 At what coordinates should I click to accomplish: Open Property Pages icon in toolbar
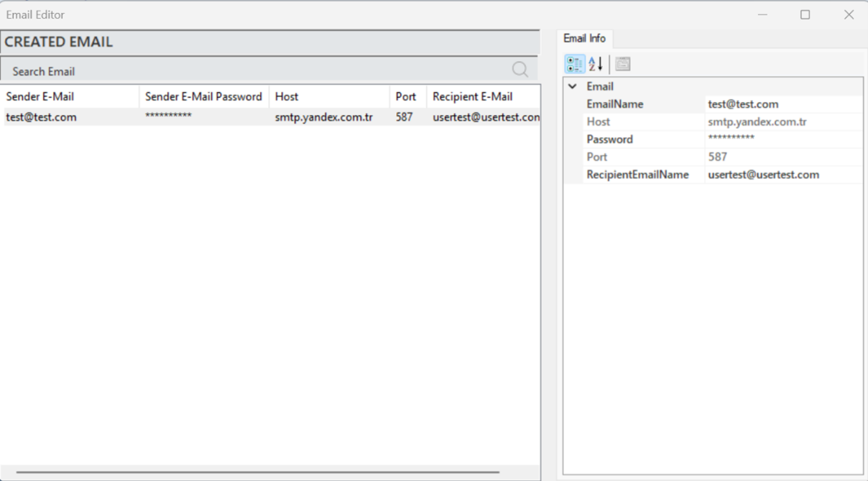point(623,64)
